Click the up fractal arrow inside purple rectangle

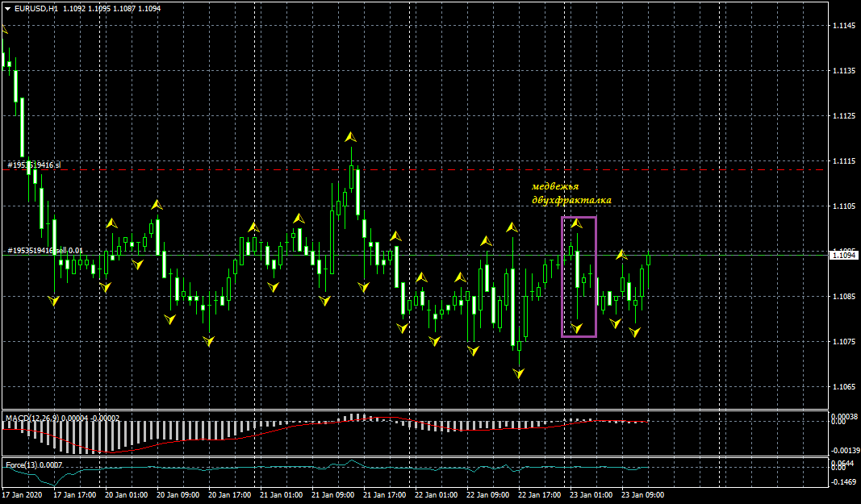[x=576, y=223]
